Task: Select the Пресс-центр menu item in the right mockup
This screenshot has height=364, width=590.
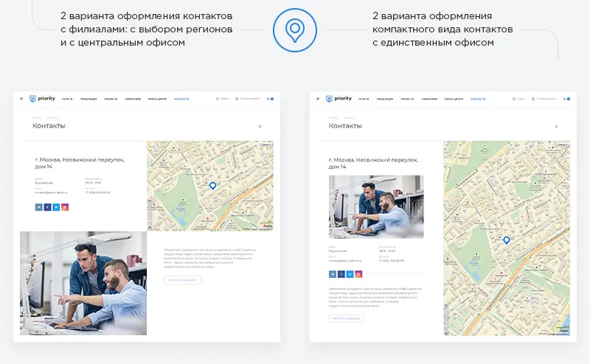Action: [454, 99]
